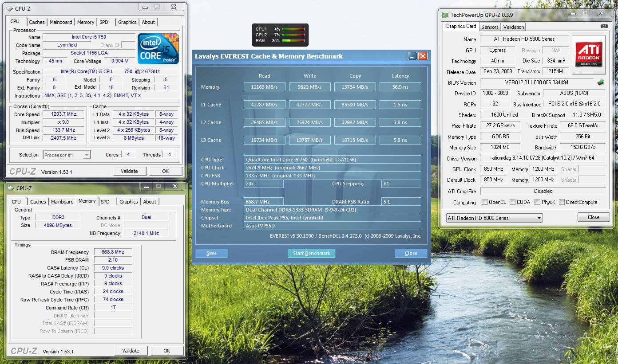Switch to Sensors tab in GPU-Z
The image size is (618, 364).
(x=490, y=27)
